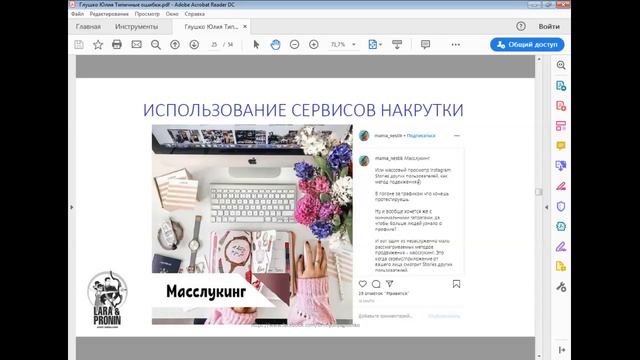Add a comment from toolbar bubble
Image resolution: width=640 pixels, height=360 pixels.
point(425,44)
